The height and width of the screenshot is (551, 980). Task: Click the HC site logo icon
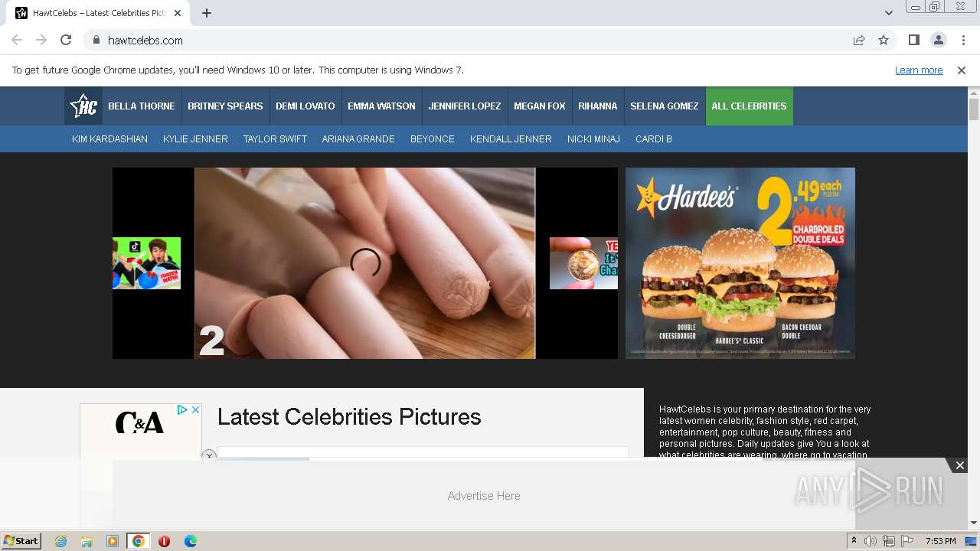(83, 106)
